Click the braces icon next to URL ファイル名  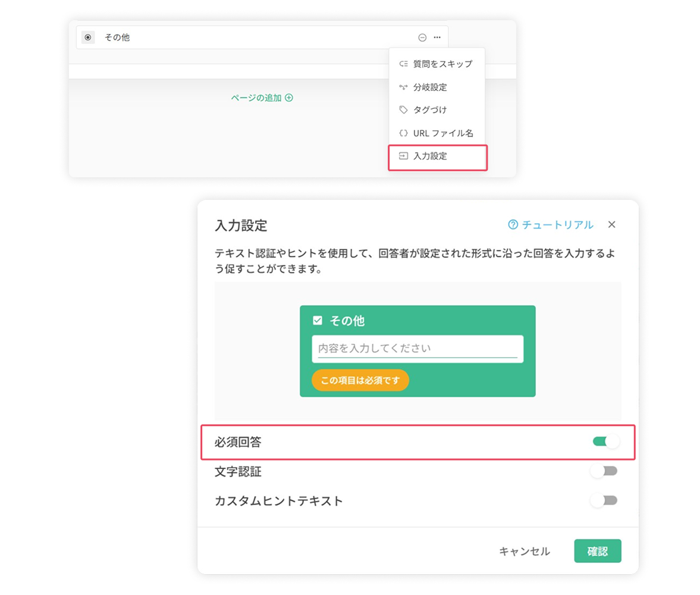pos(404,133)
